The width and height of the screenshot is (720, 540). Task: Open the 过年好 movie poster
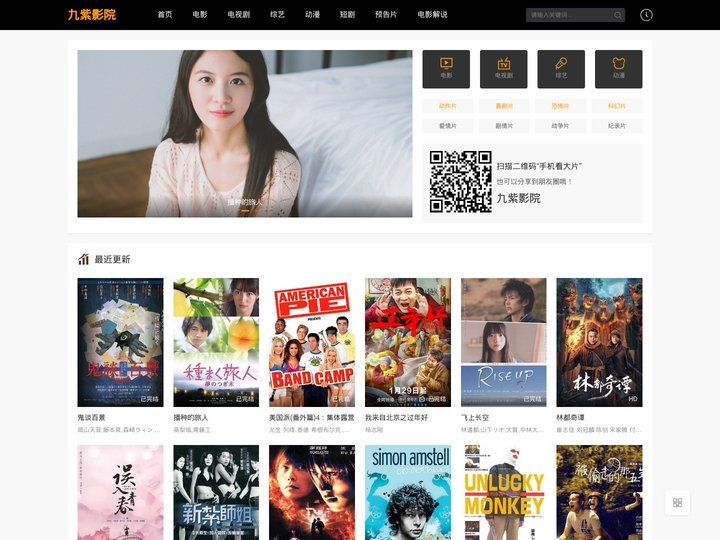pyautogui.click(x=408, y=342)
